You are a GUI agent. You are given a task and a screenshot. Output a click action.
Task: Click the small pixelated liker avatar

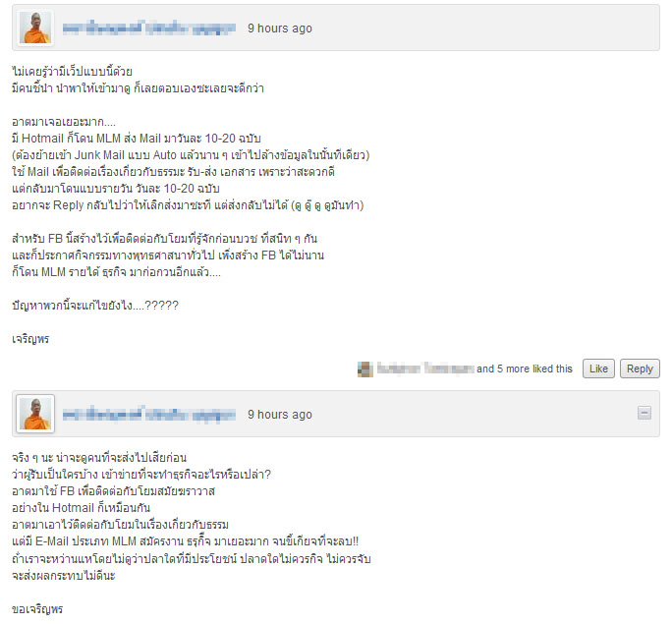coord(365,369)
